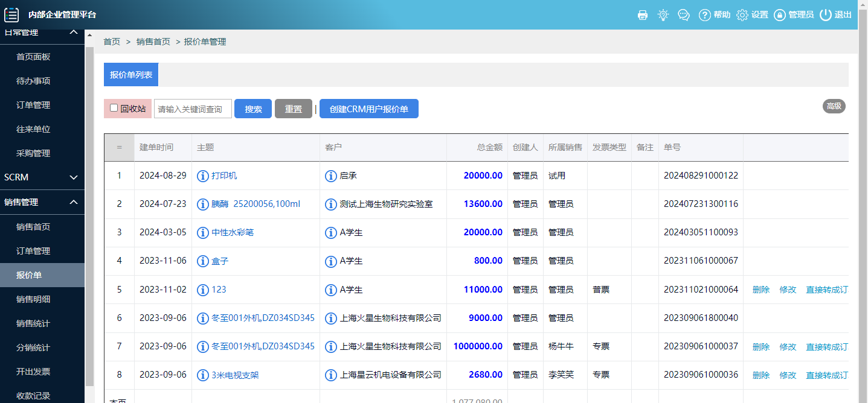Image resolution: width=868 pixels, height=403 pixels.
Task: Click the printer icon in header
Action: pyautogui.click(x=643, y=15)
